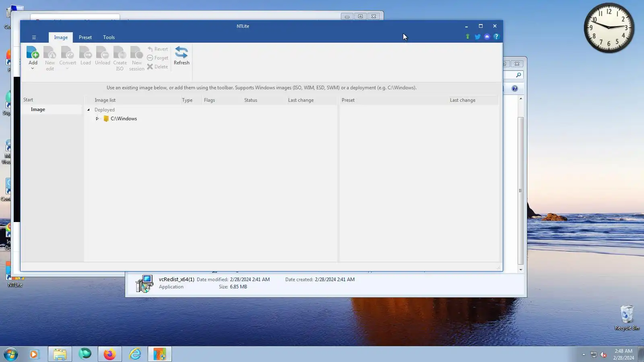
Task: Click the Preset column header
Action: click(x=348, y=100)
